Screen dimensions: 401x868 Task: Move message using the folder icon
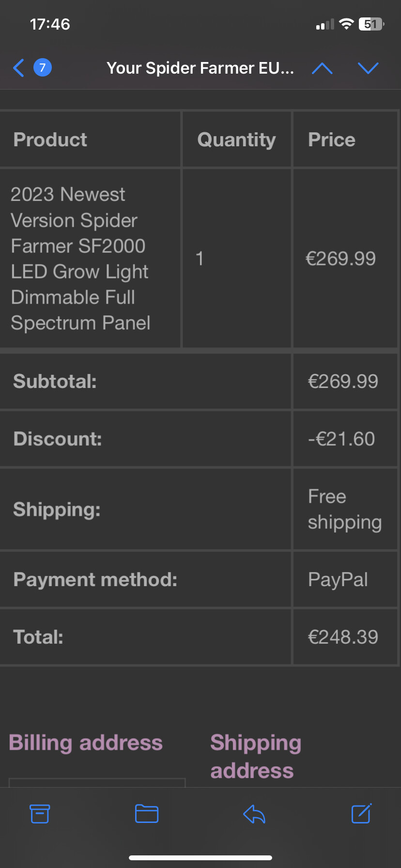pyautogui.click(x=147, y=814)
